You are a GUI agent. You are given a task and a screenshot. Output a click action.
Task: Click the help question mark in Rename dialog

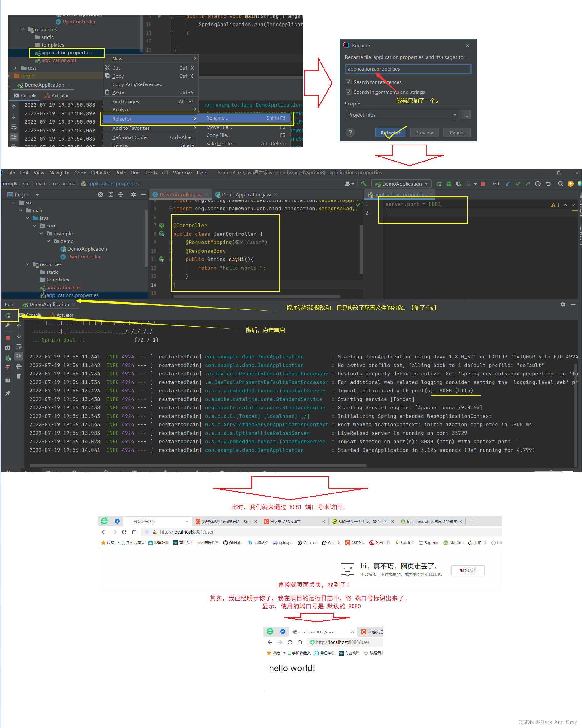click(x=350, y=132)
